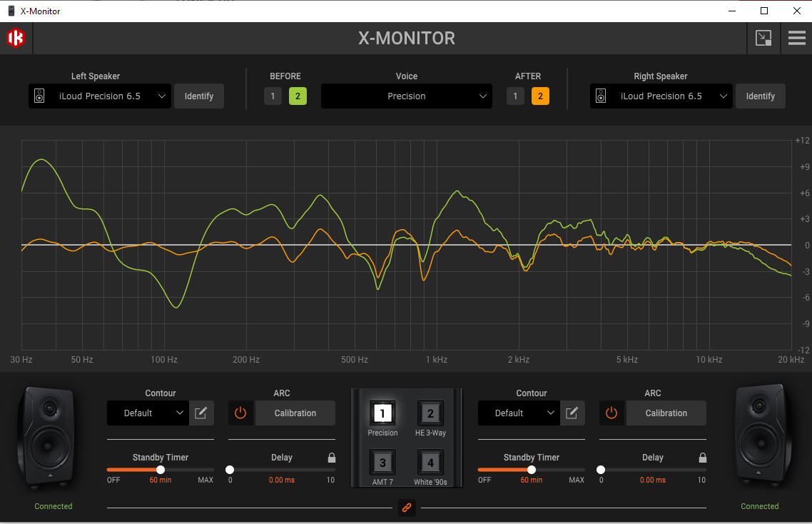812x524 pixels.
Task: Click the X-Monitor title bar app icon
Action: coord(11,11)
